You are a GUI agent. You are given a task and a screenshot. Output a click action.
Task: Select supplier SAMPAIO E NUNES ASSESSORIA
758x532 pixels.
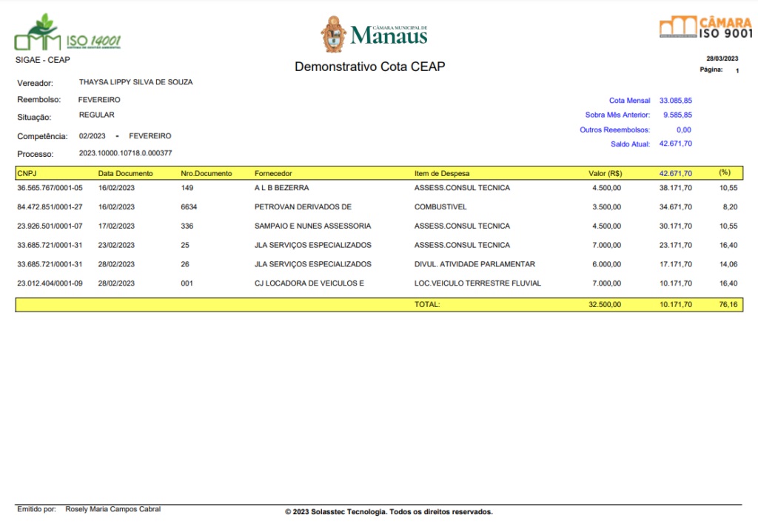(313, 226)
